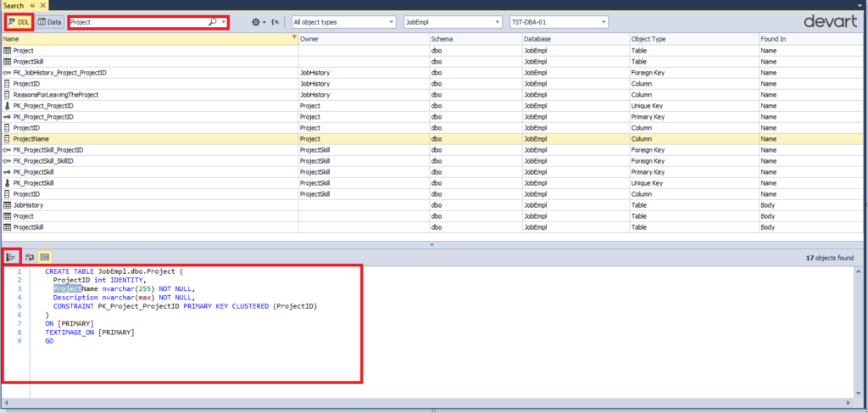Click the table icon beside JobHistory

point(7,205)
